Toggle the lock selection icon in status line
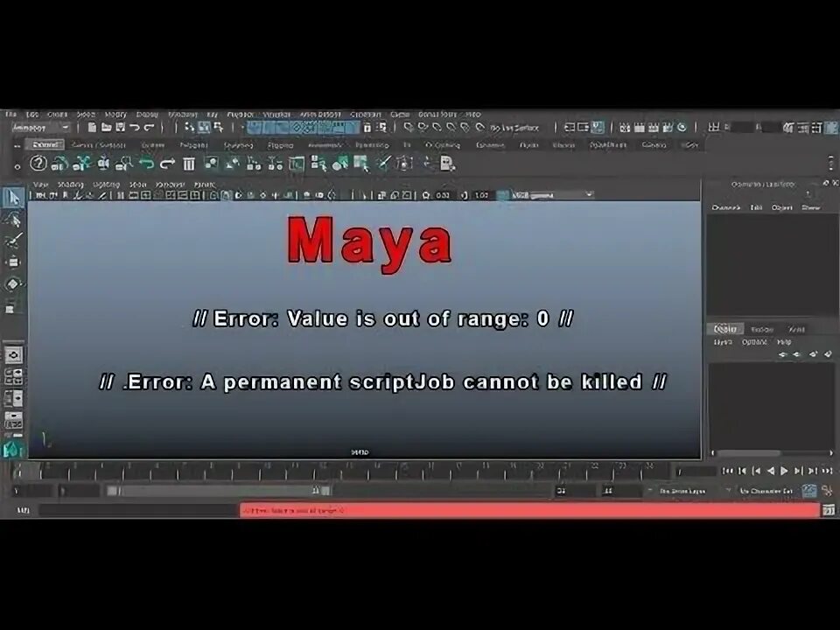This screenshot has height=630, width=840. click(x=367, y=128)
